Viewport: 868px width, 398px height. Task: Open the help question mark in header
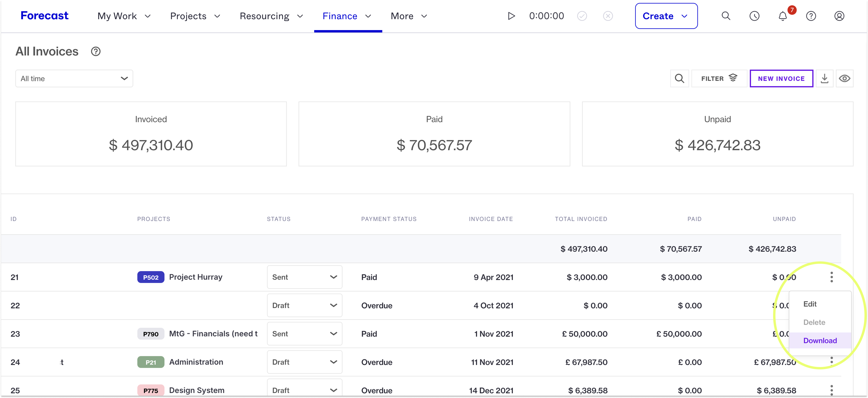pos(811,16)
